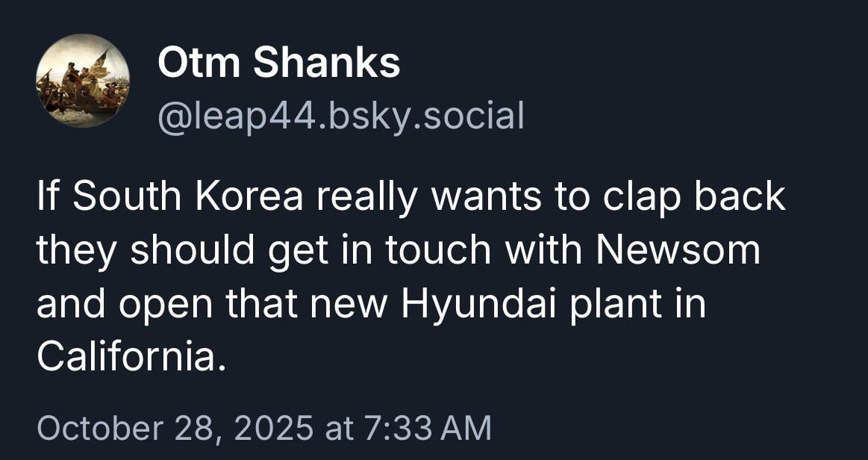The image size is (868, 460).
Task: Open Otm Shanks' profile avatar
Action: (x=83, y=81)
